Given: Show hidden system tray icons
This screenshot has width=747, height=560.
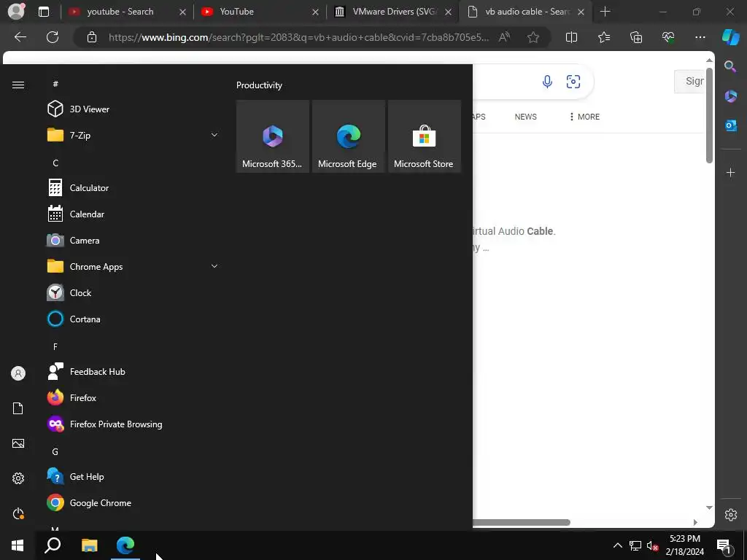Looking at the screenshot, I should (617, 545).
